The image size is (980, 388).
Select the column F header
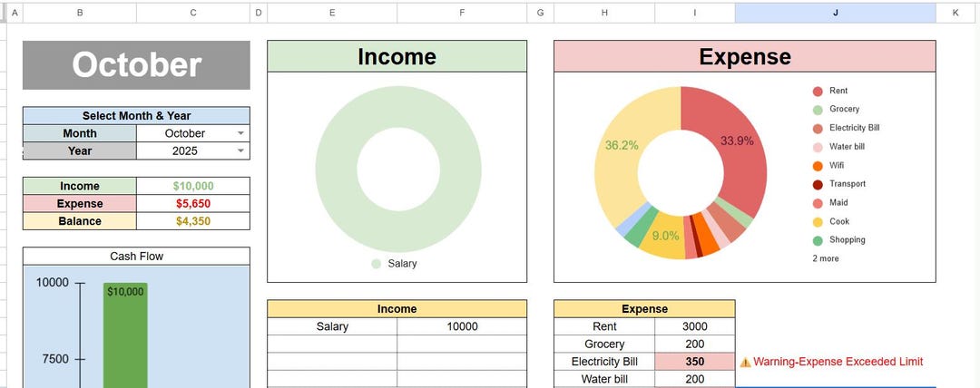pyautogui.click(x=462, y=13)
